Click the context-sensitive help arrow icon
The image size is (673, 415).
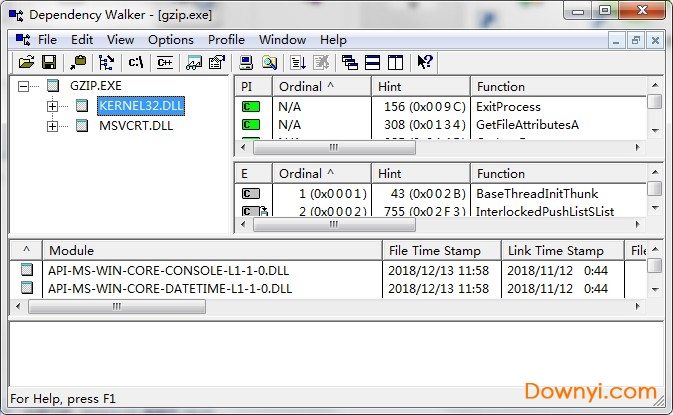point(425,62)
